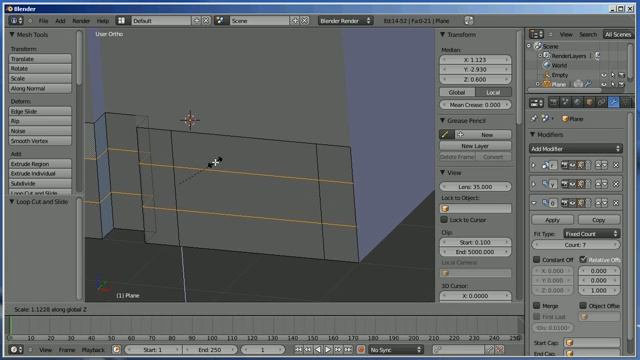The width and height of the screenshot is (640, 360).
Task: Collapse the View panel in properties shelf
Action: click(x=442, y=173)
